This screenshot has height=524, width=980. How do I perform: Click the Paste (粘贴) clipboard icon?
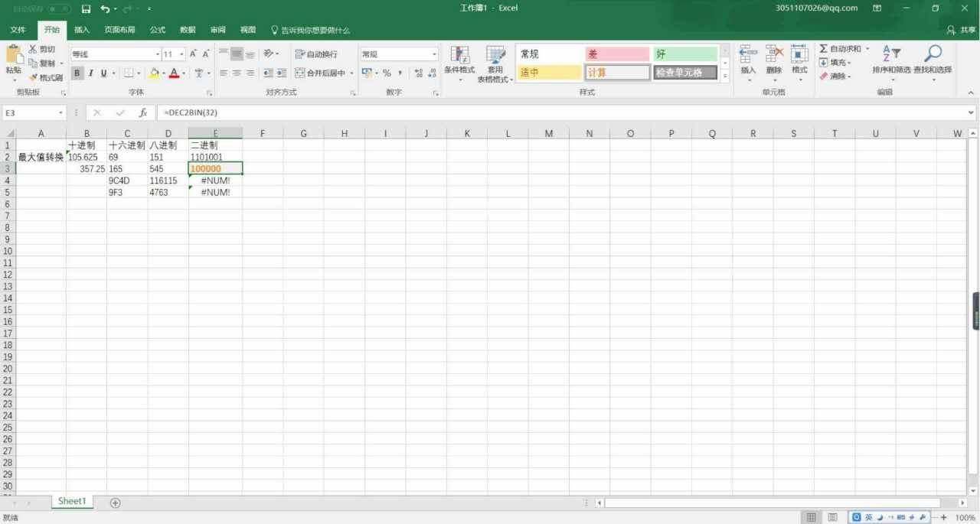tap(14, 55)
